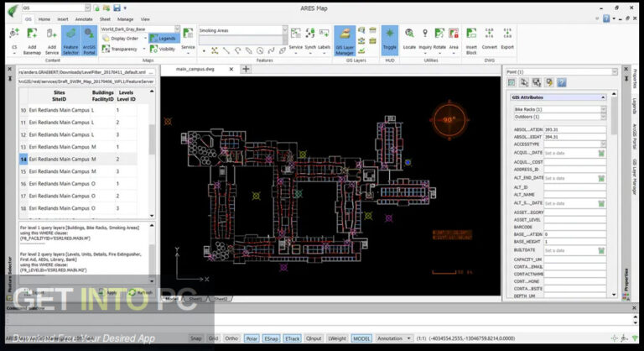Switch to the Manage ribbon tab
Image resolution: width=644 pixels, height=351 pixels.
[x=125, y=19]
